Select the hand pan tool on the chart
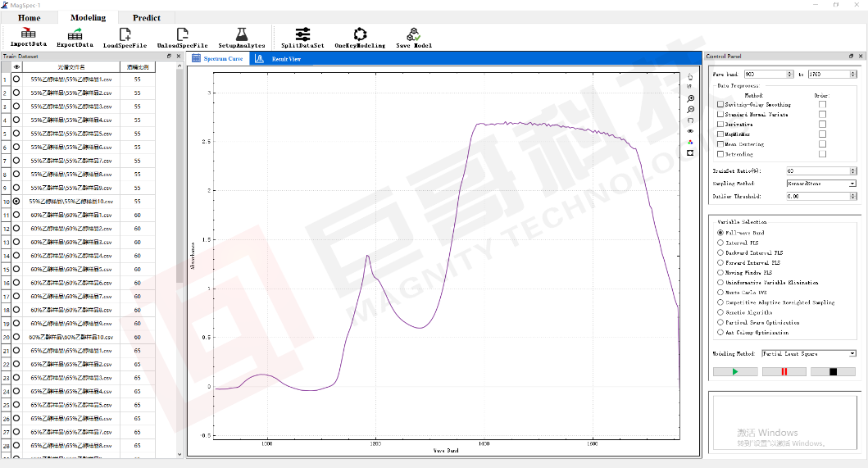Viewport: 868px width, 468px height. (x=690, y=77)
